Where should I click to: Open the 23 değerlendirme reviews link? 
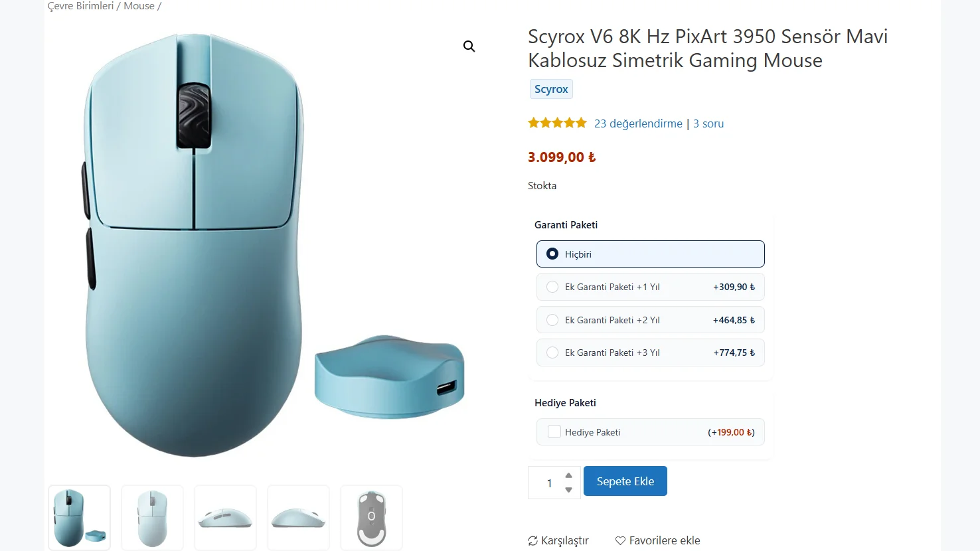point(638,123)
